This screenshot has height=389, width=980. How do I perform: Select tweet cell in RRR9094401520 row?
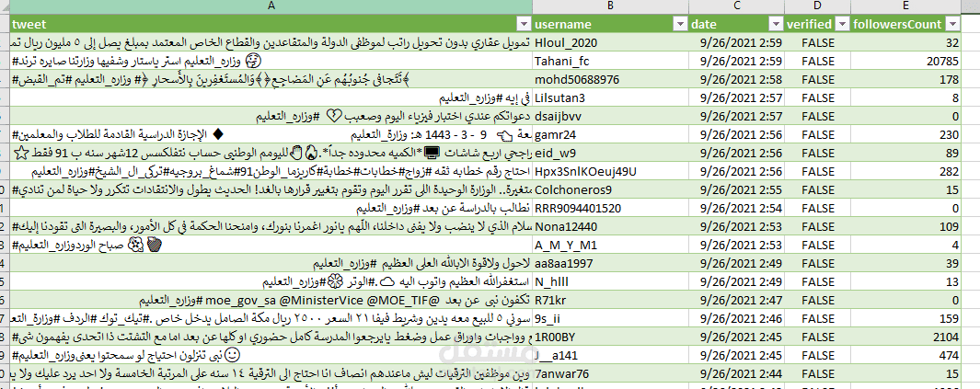[271, 209]
